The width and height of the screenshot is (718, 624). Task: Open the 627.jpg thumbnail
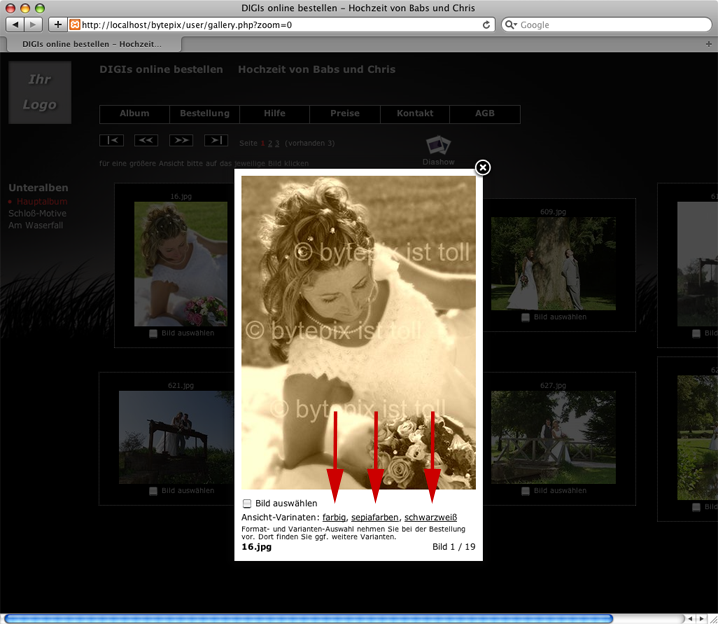click(x=553, y=437)
